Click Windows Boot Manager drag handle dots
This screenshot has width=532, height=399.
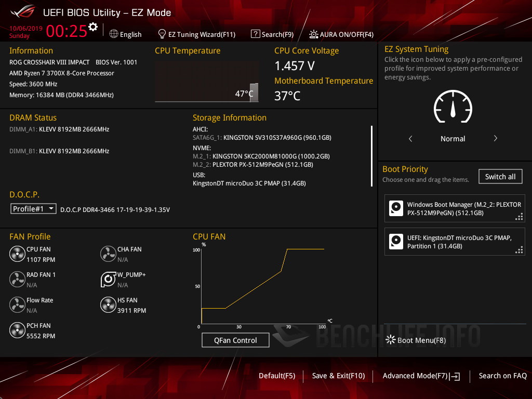coord(519,217)
